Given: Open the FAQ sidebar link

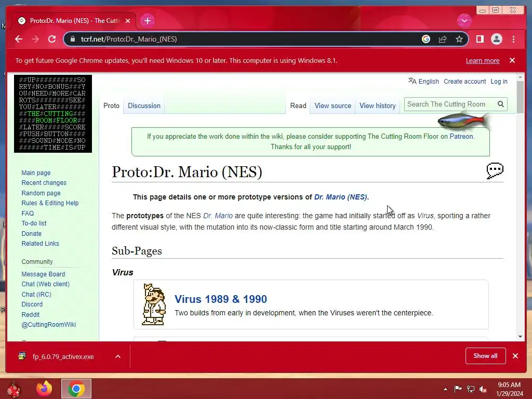Looking at the screenshot, I should [28, 213].
